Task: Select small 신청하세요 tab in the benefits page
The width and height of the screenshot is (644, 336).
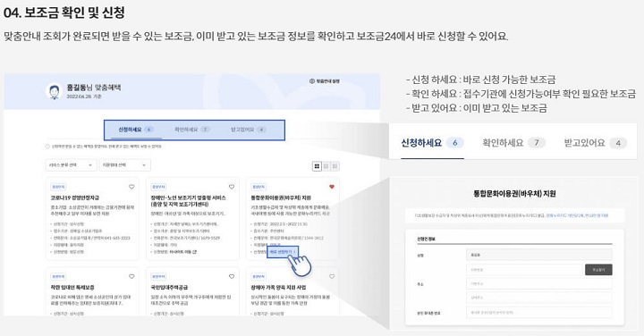Action: point(135,130)
